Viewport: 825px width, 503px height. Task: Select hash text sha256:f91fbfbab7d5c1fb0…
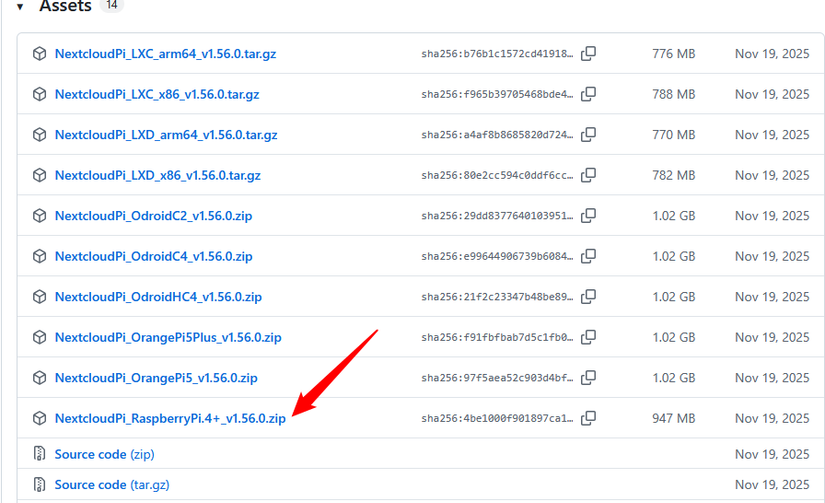497,337
